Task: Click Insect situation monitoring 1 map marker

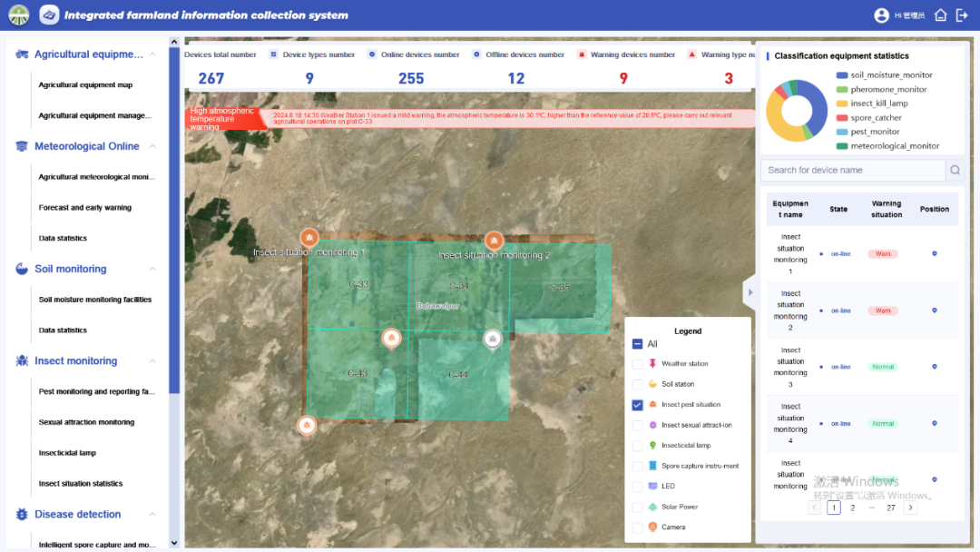Action: pos(309,238)
